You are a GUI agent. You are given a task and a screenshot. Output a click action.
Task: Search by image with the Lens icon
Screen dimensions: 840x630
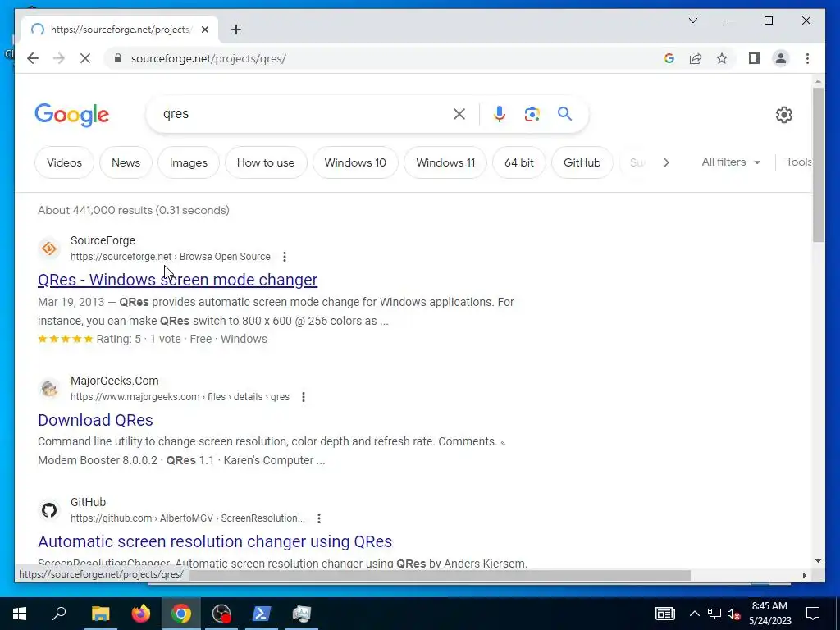tap(532, 113)
